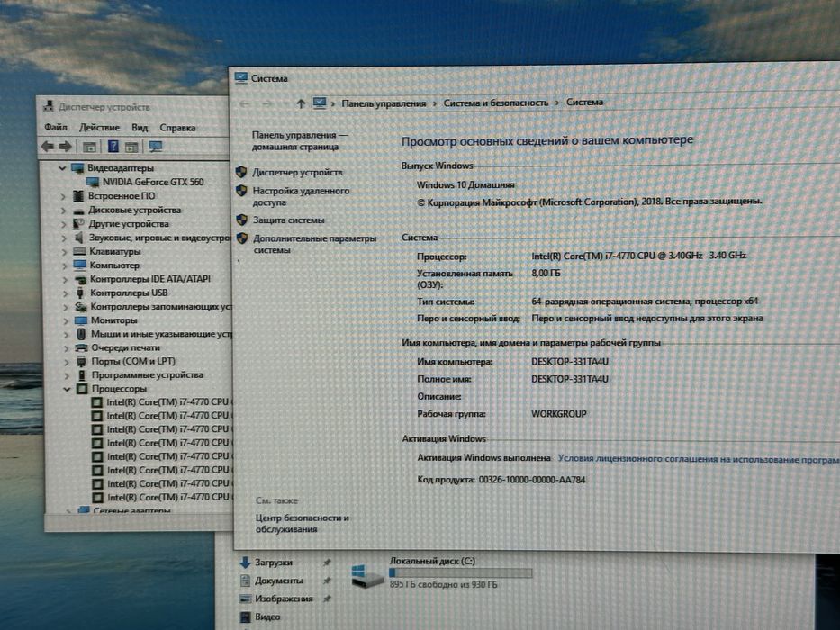
Task: Click the Очереди печати printer icon
Action: click(x=81, y=347)
